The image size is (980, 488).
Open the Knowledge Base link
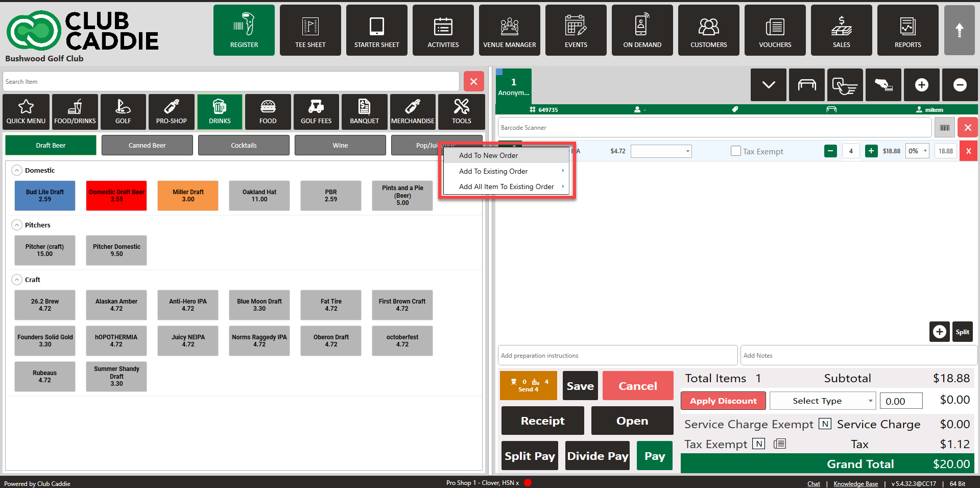(855, 483)
